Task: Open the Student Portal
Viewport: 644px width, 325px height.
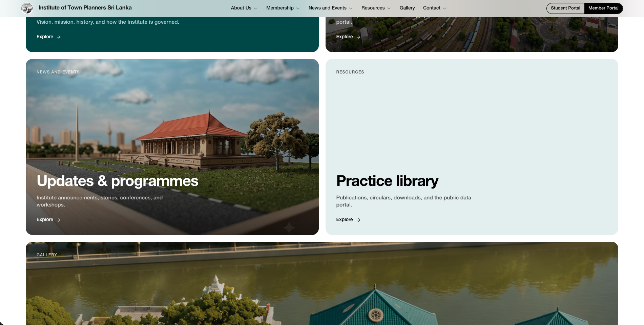Action: tap(565, 8)
